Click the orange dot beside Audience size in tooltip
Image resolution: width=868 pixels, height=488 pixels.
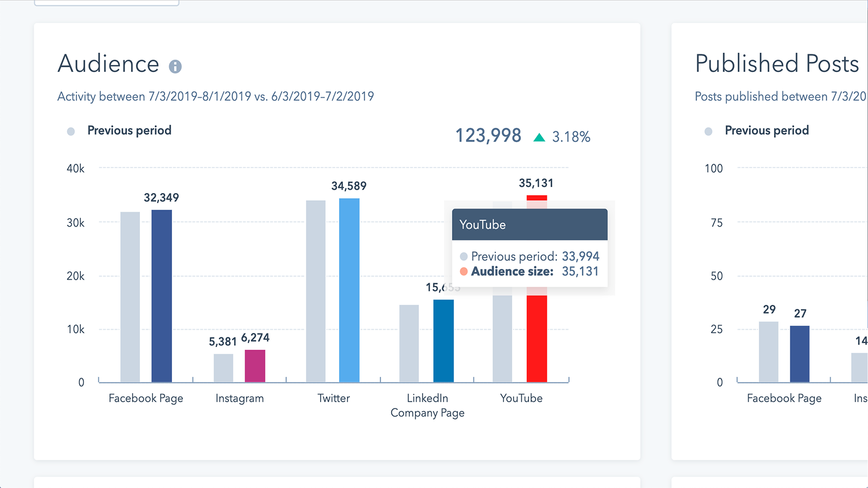tap(463, 271)
